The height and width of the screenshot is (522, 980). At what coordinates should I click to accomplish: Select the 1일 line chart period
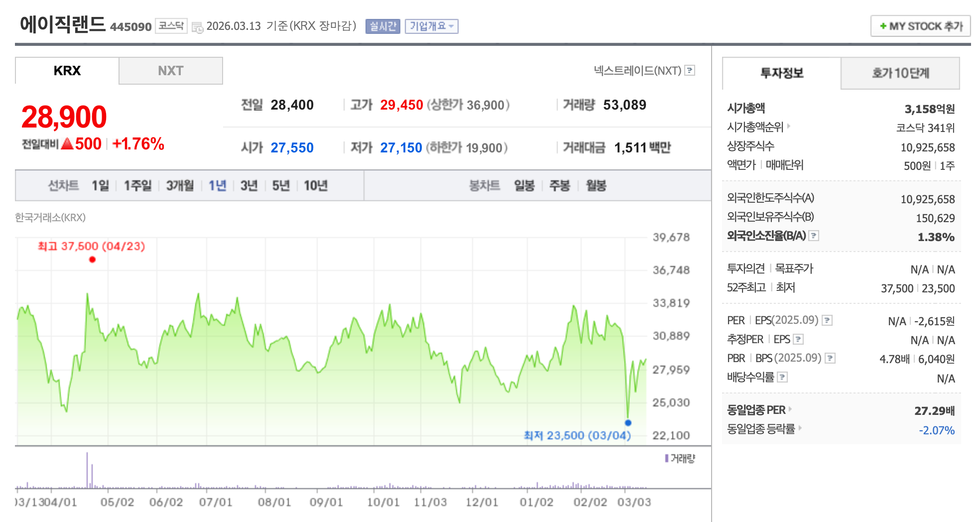(100, 186)
